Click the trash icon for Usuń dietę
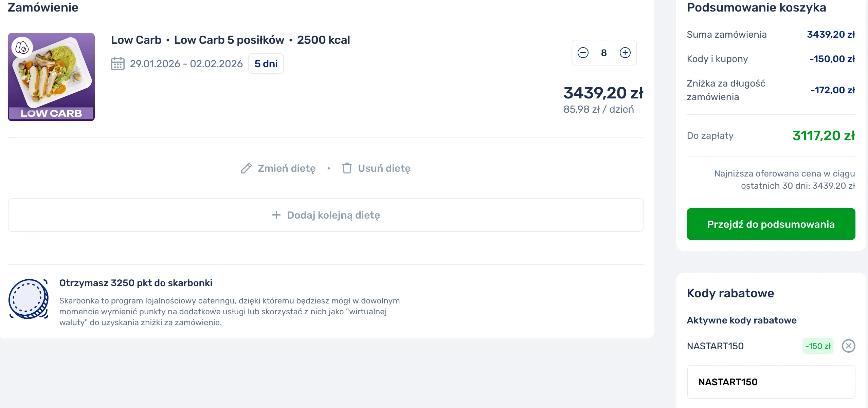Screen dimensions: 868x408 347,168
